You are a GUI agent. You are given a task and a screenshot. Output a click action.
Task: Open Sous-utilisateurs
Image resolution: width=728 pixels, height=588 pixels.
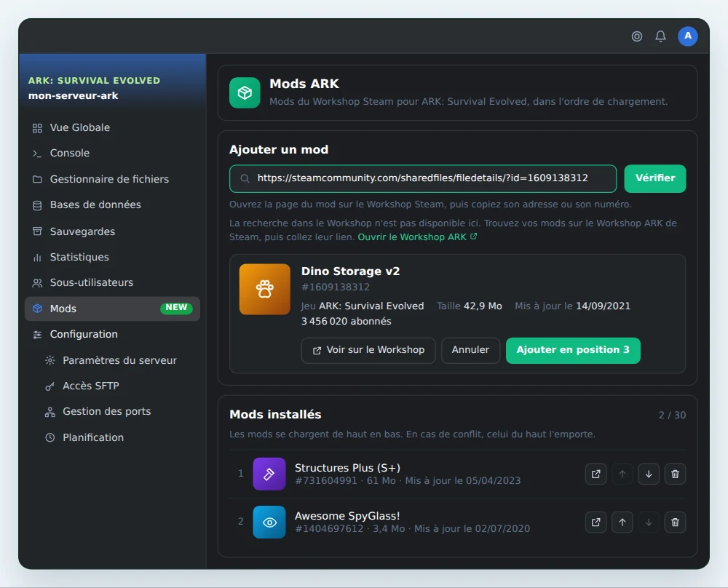click(112, 282)
